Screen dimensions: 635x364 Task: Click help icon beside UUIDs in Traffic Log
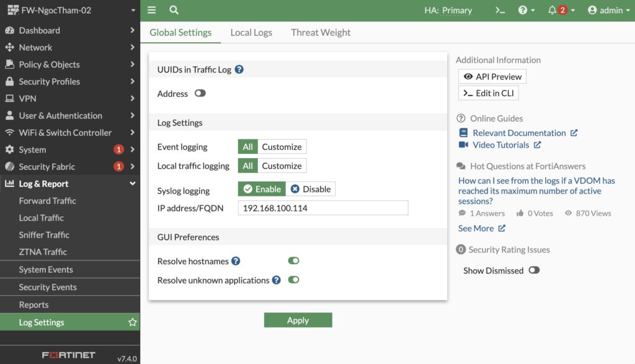point(239,69)
